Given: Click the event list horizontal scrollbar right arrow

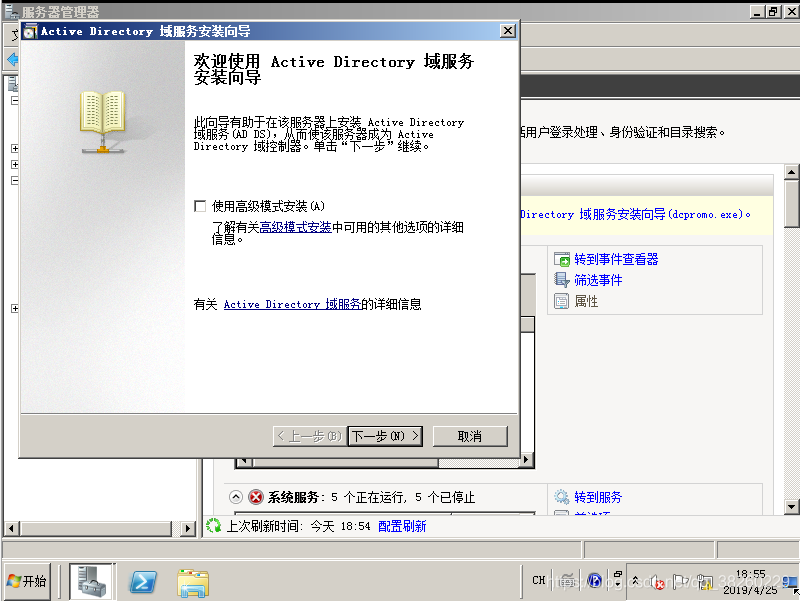Looking at the screenshot, I should 527,461.
